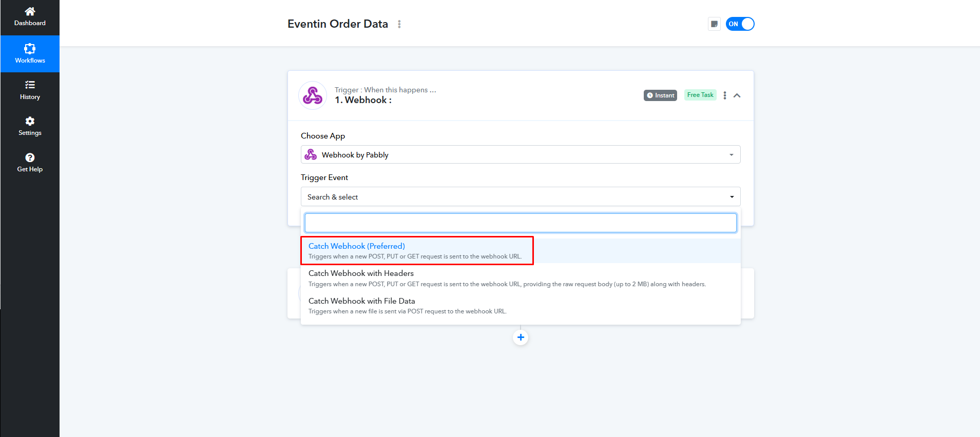Click the Free Task badge

700,95
